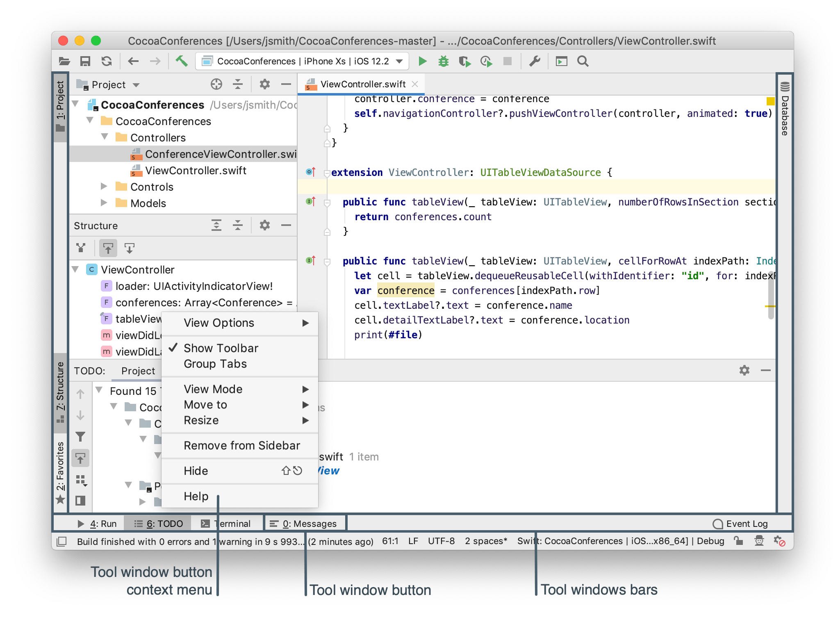Click the TODO filter funnel icon

[x=80, y=437]
